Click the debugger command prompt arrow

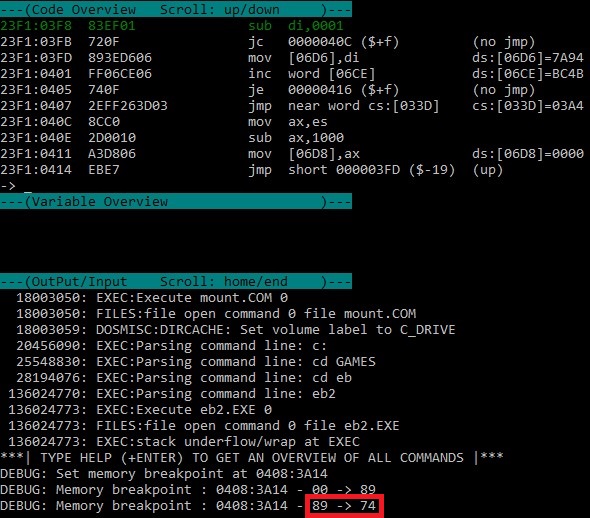[8, 186]
